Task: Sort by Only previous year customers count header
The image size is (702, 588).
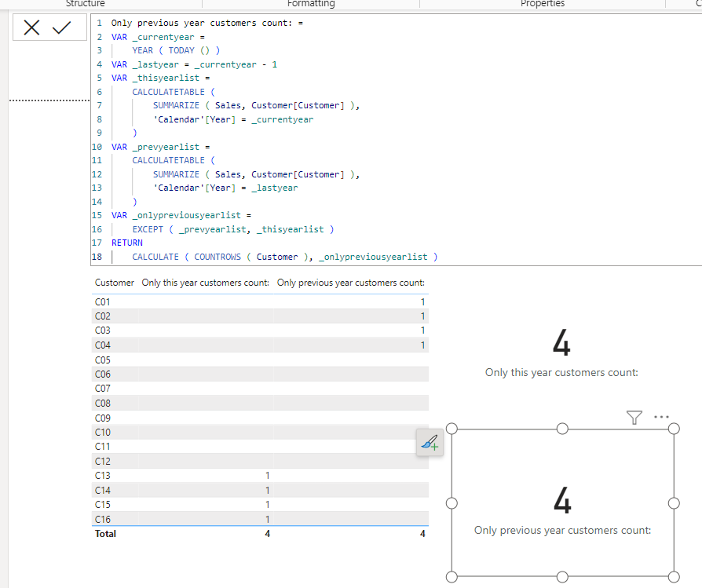Action: click(x=350, y=283)
